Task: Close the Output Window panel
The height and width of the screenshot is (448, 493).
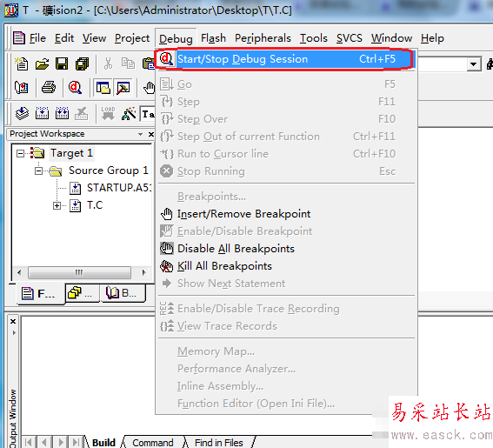Action: [x=13, y=322]
